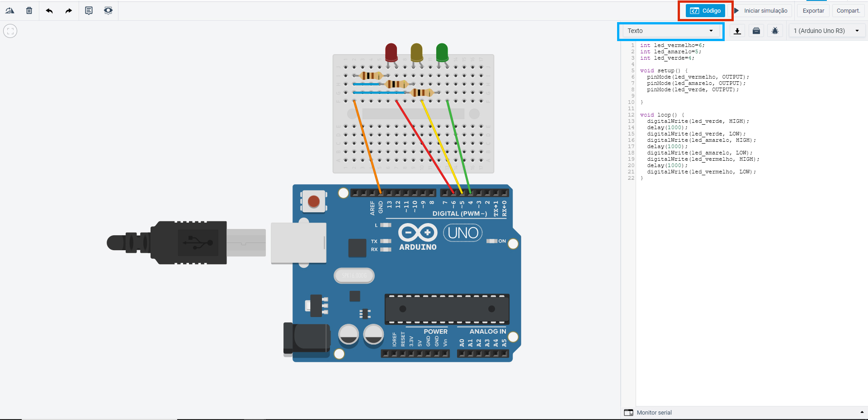The width and height of the screenshot is (868, 420).
Task: Click the zoom to fit icon
Action: point(10,31)
